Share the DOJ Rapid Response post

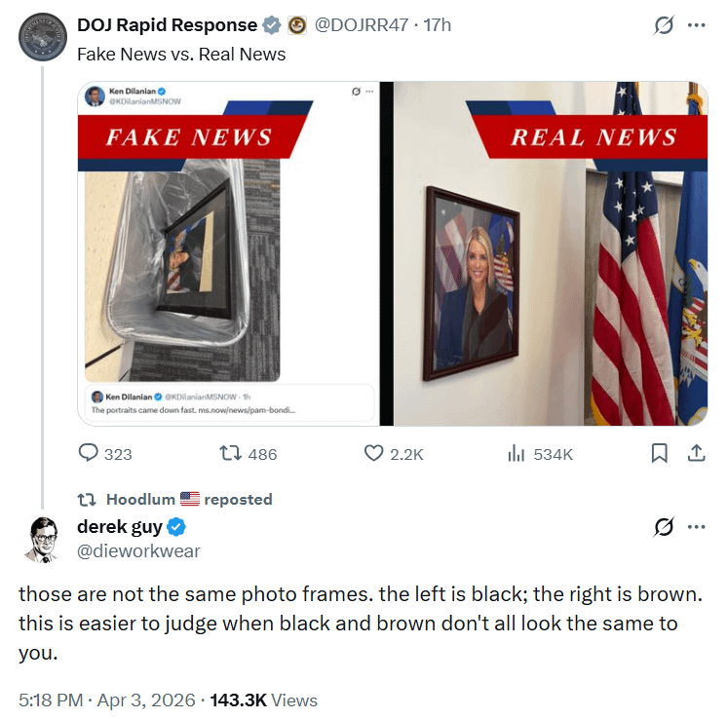pos(696,453)
